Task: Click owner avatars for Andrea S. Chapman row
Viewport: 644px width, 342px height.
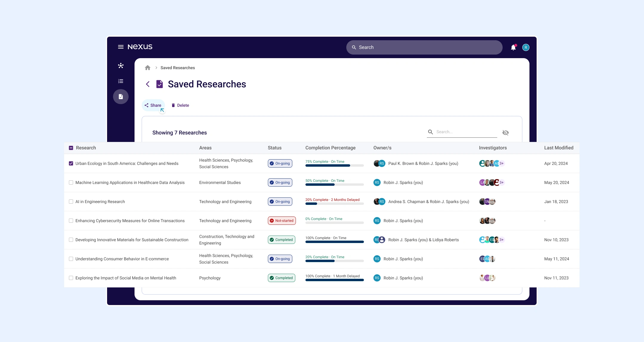Action: point(379,202)
